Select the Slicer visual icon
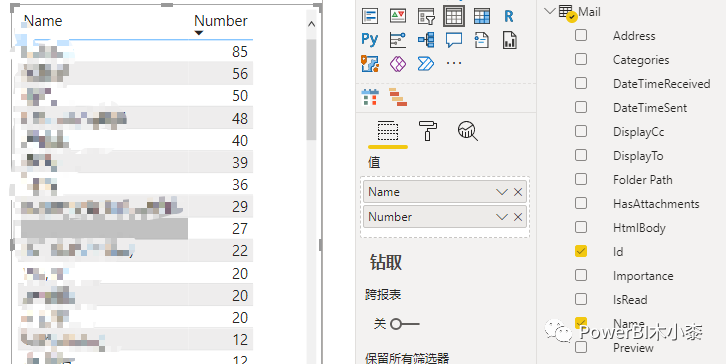The height and width of the screenshot is (364, 726). [x=426, y=16]
